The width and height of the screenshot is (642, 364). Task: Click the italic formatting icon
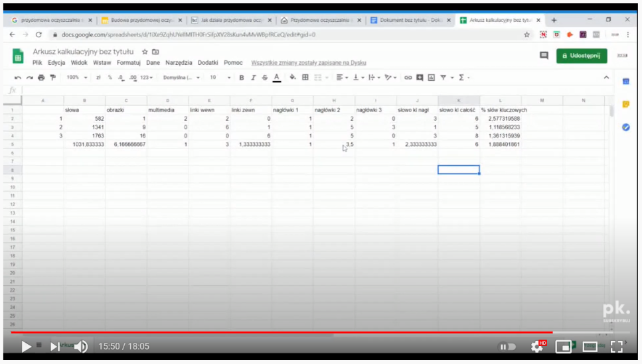pyautogui.click(x=253, y=78)
